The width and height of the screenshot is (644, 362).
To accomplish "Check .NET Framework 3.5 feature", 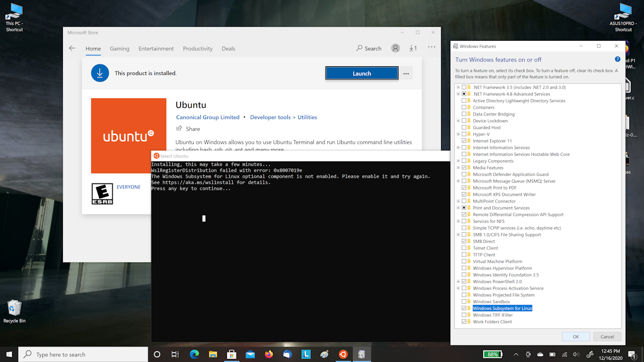I will click(x=464, y=87).
